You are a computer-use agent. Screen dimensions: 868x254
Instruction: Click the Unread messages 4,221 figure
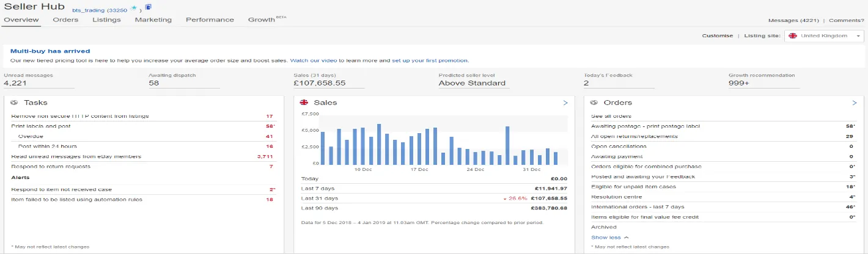click(x=15, y=83)
